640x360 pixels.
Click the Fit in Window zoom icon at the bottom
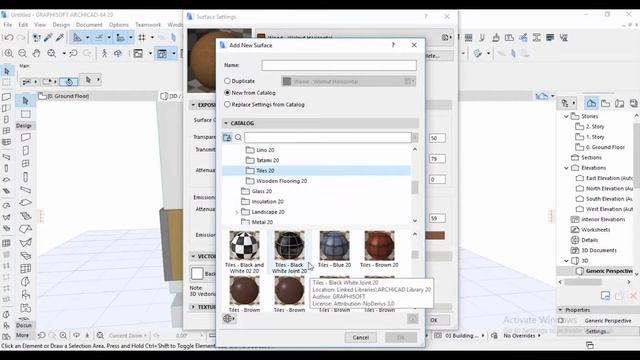[100, 336]
